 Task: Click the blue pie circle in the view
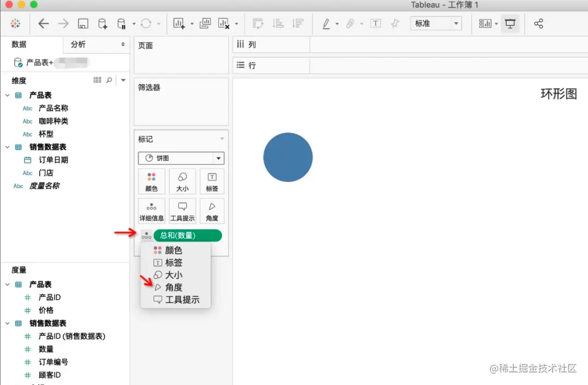point(288,157)
